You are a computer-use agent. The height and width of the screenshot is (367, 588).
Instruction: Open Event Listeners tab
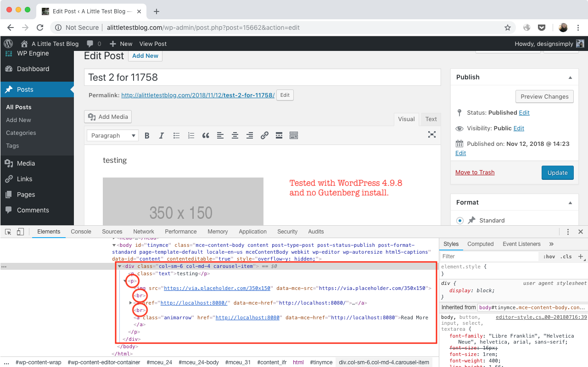pos(521,244)
